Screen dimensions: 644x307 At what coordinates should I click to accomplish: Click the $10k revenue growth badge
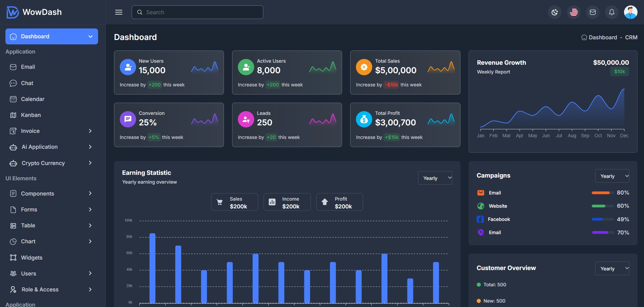(620, 71)
